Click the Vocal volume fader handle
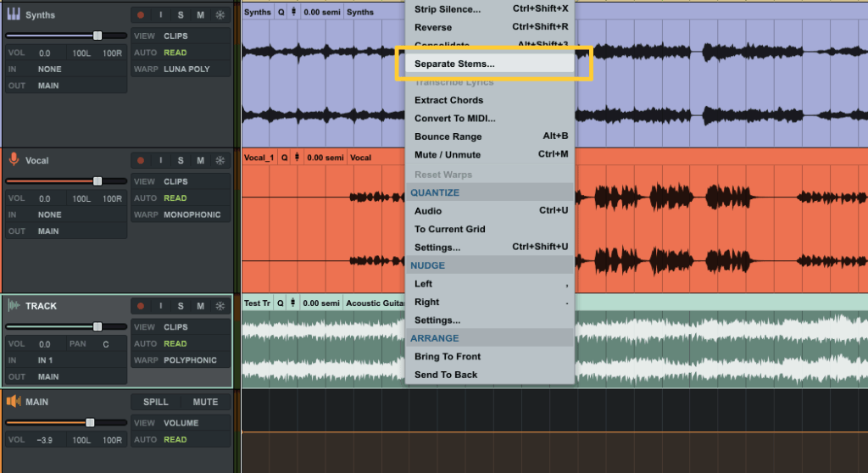868x473 pixels. point(97,181)
